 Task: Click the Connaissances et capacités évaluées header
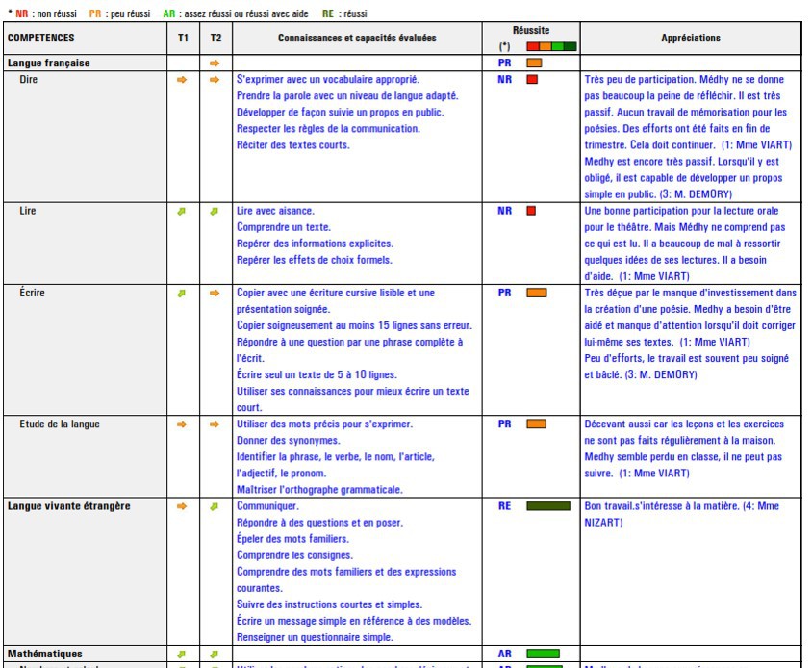tap(357, 38)
